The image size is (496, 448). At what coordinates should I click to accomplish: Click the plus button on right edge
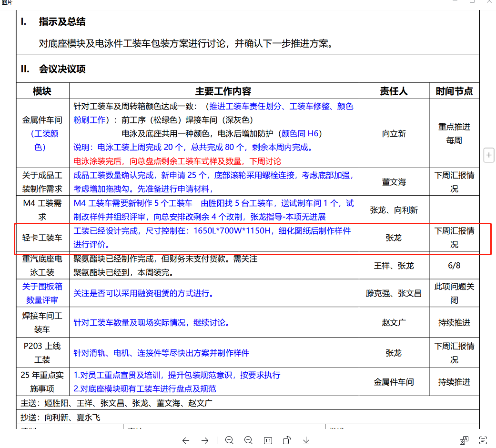(489, 155)
